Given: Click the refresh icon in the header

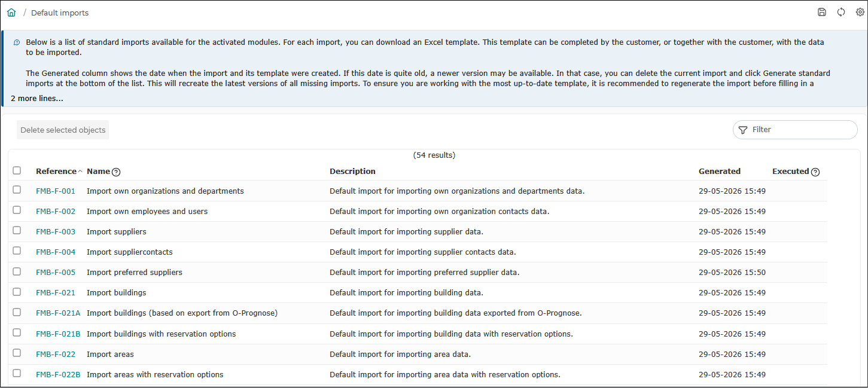Looking at the screenshot, I should pos(841,13).
